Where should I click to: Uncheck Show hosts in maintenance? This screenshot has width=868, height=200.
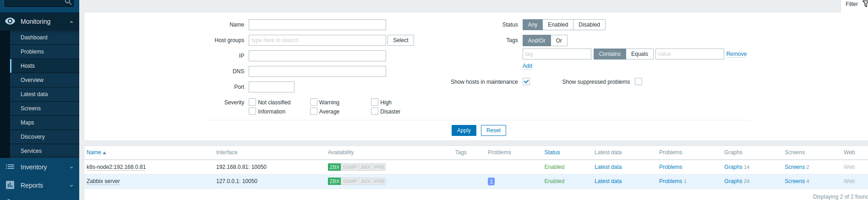click(526, 81)
